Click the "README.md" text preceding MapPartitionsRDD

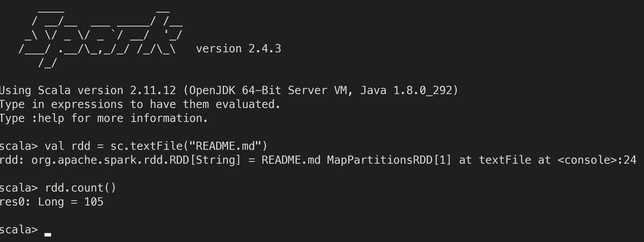point(291,160)
